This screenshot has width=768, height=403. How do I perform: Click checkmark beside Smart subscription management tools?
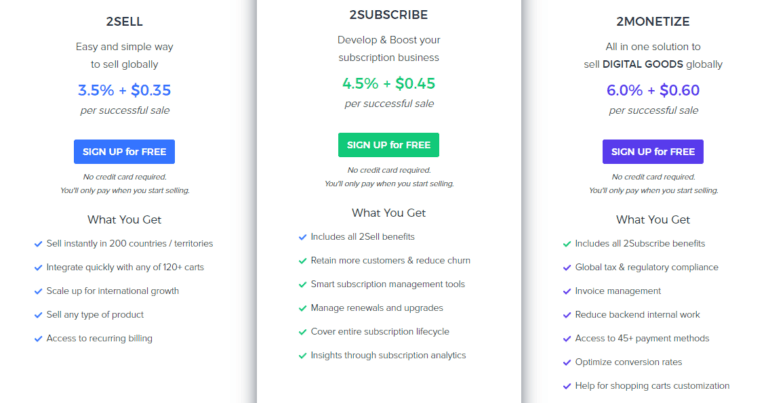302,284
